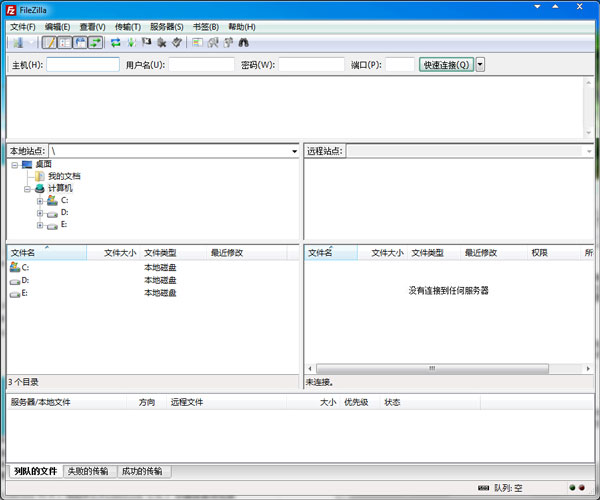The image size is (600, 500).
Task: Open the 查看(V) menu
Action: (x=92, y=27)
